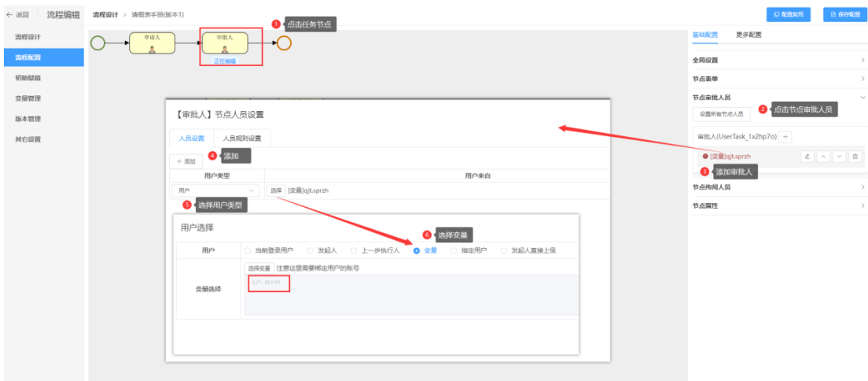Select 指定用户 radio option

click(x=454, y=250)
